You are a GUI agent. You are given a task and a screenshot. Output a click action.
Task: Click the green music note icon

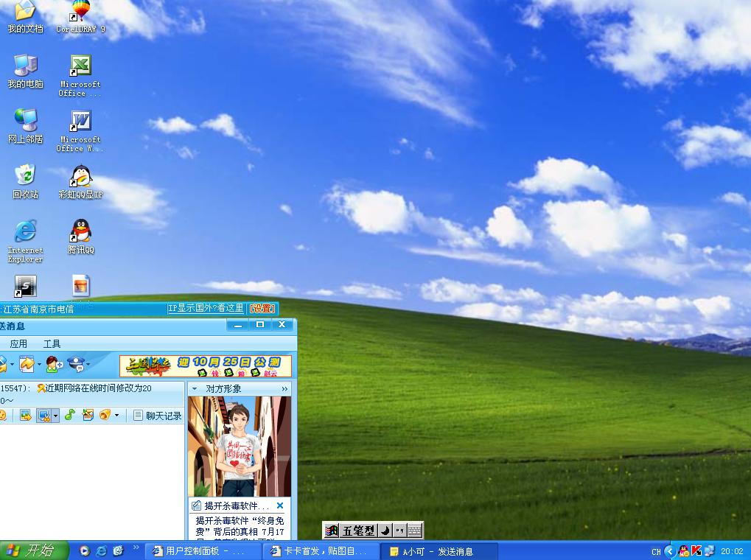tap(70, 415)
